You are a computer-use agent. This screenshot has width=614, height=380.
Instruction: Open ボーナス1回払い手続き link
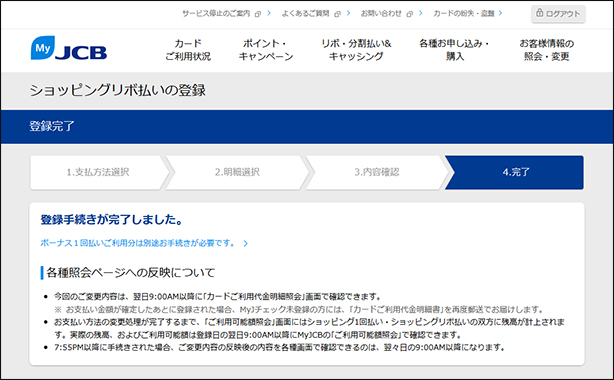pos(137,243)
